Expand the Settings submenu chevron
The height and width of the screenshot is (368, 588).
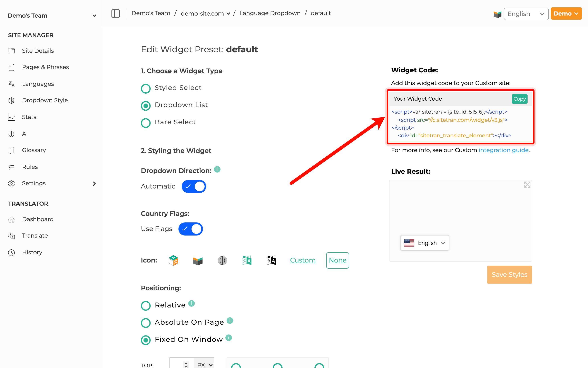coord(94,184)
